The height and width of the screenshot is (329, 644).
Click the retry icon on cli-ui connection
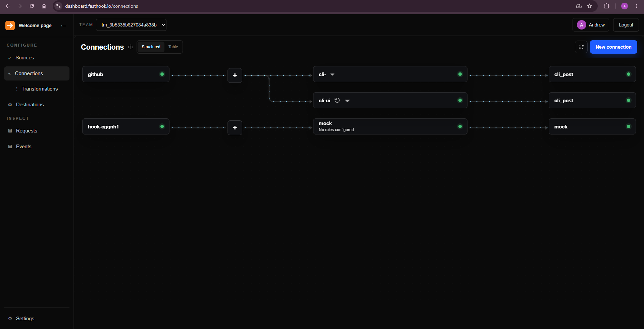(x=337, y=100)
